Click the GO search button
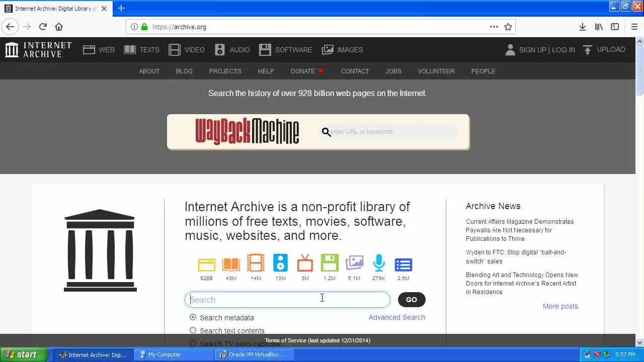The height and width of the screenshot is (362, 644). [x=412, y=300]
